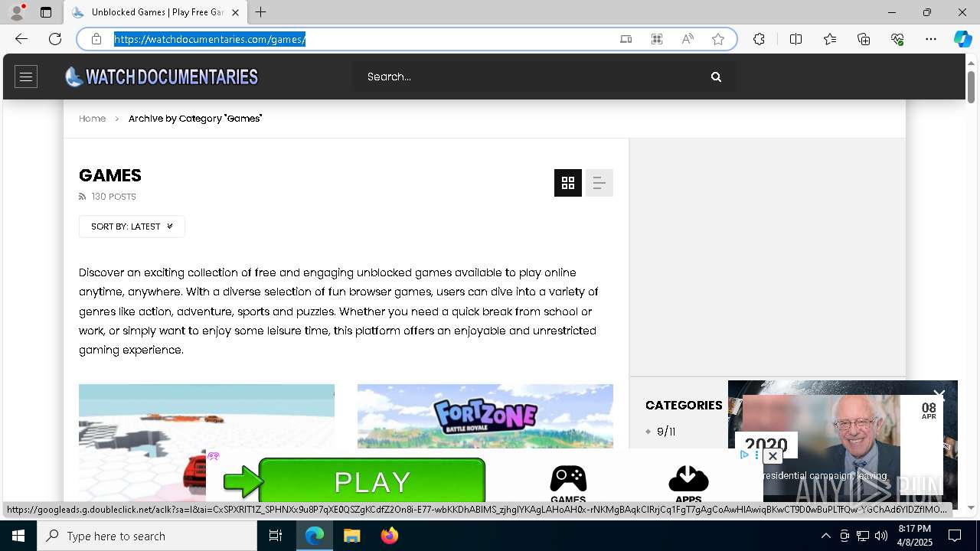Refresh the current page
Screen dimensions: 980x551
click(55, 39)
